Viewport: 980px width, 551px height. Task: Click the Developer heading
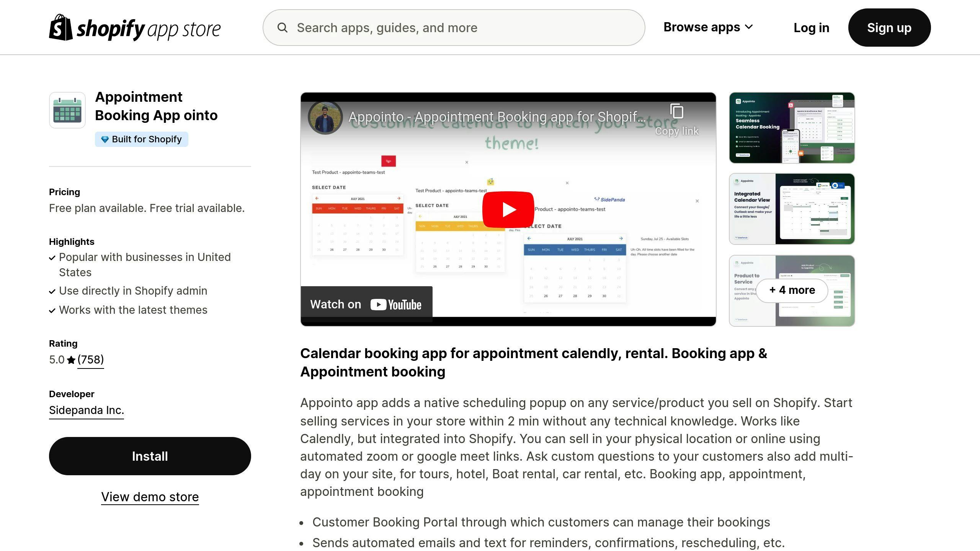coord(72,394)
